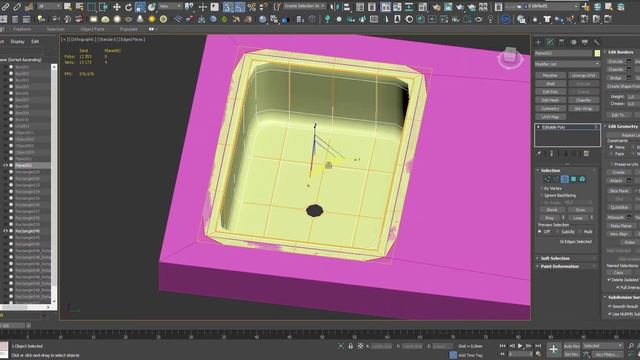Switch to Vertex sub-object level

click(x=547, y=179)
